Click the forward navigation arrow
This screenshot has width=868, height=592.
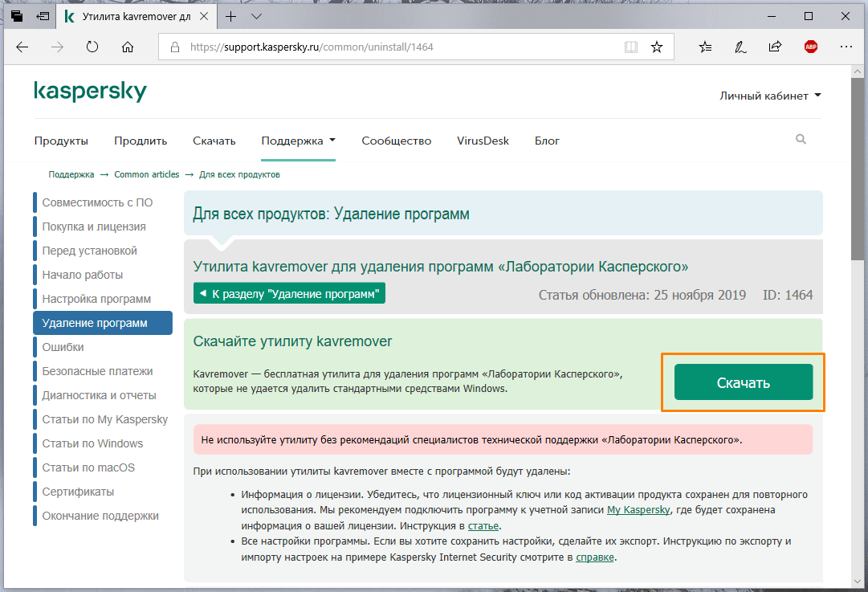[57, 47]
